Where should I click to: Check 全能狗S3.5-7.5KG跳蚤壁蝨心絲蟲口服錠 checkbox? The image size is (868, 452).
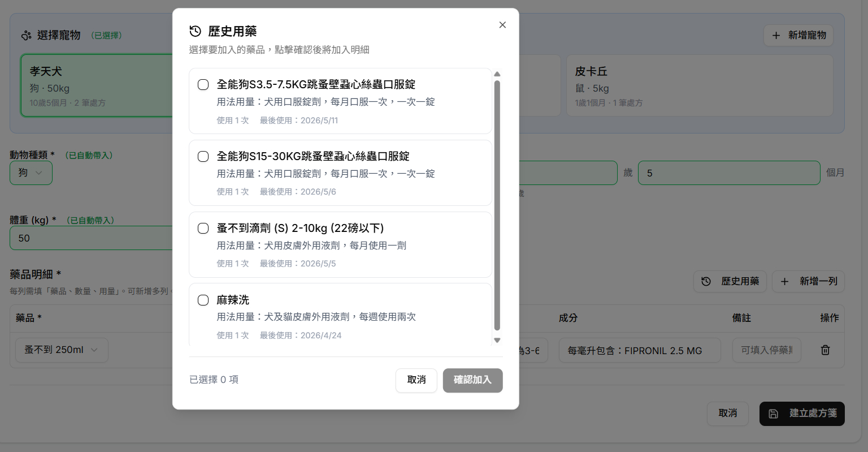coord(203,85)
